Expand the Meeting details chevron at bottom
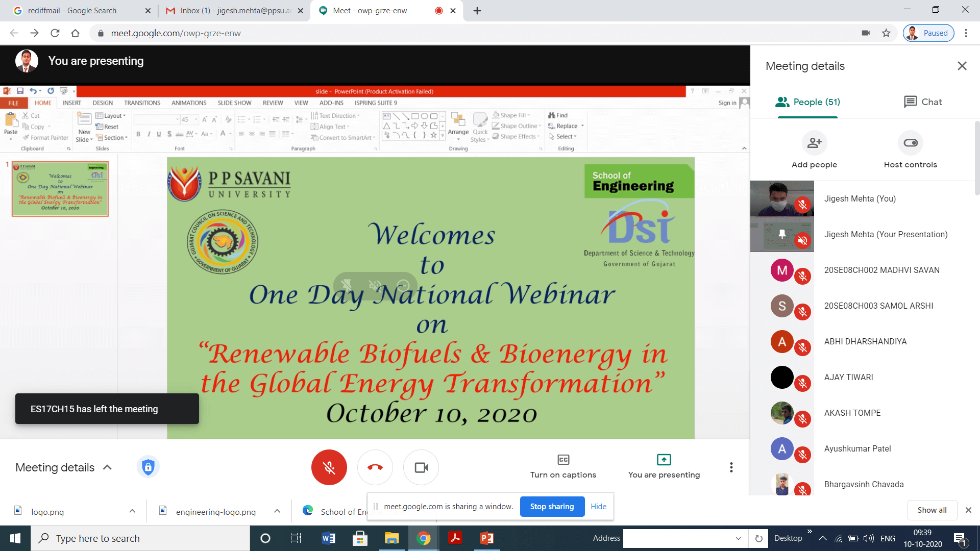Screen dimensions: 980x551 [107, 467]
